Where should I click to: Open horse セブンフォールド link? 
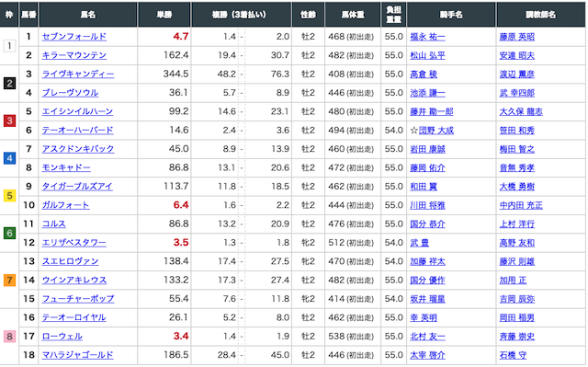[74, 37]
